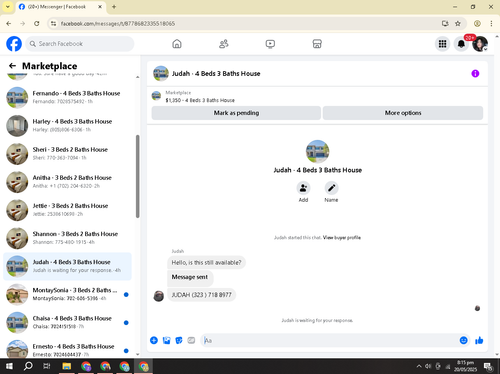Image resolution: width=500 pixels, height=374 pixels.
Task: Choose a sticker icon in composer
Action: (179, 340)
